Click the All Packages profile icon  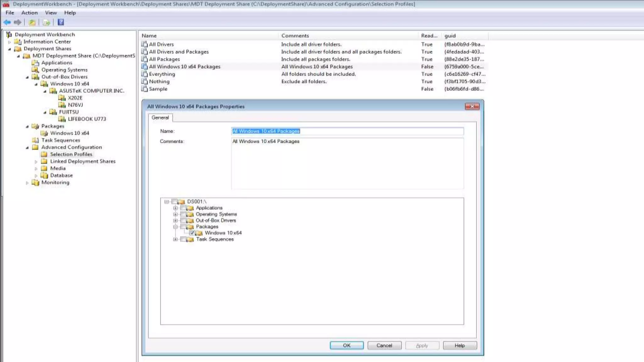click(144, 59)
